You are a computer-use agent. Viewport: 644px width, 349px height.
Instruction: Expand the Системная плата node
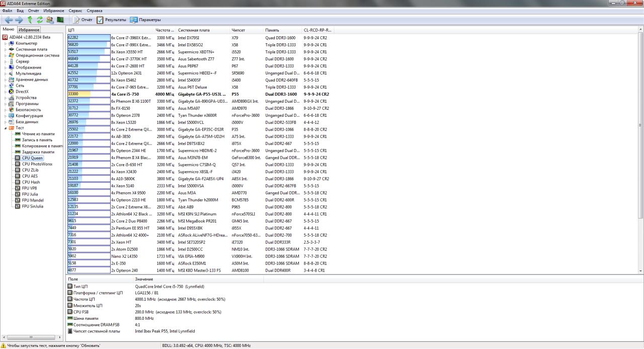[6, 49]
